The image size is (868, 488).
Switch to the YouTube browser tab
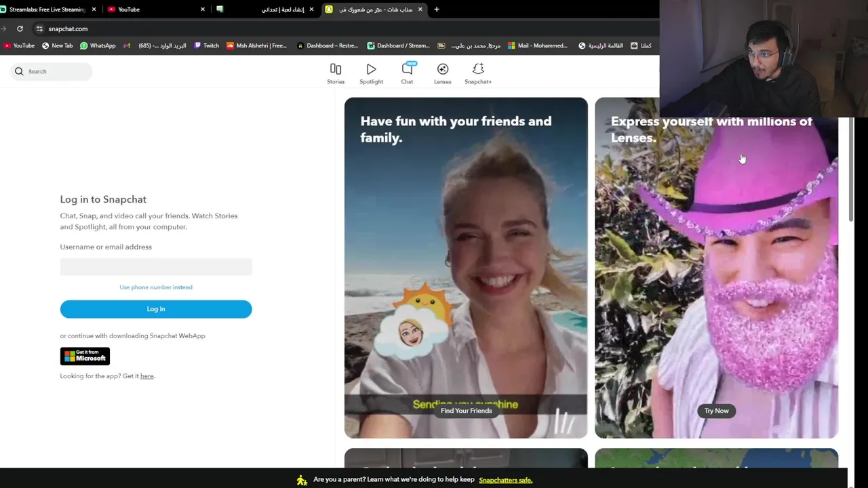(155, 9)
